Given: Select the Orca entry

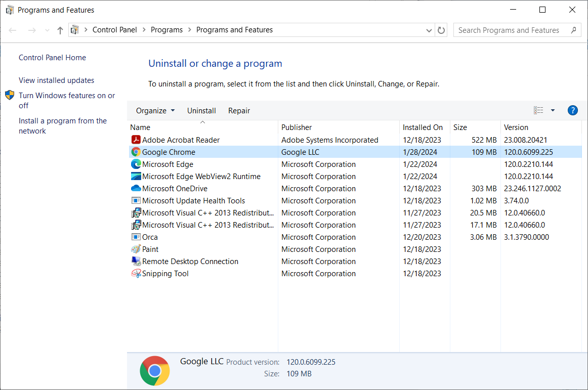Looking at the screenshot, I should coord(355,237).
